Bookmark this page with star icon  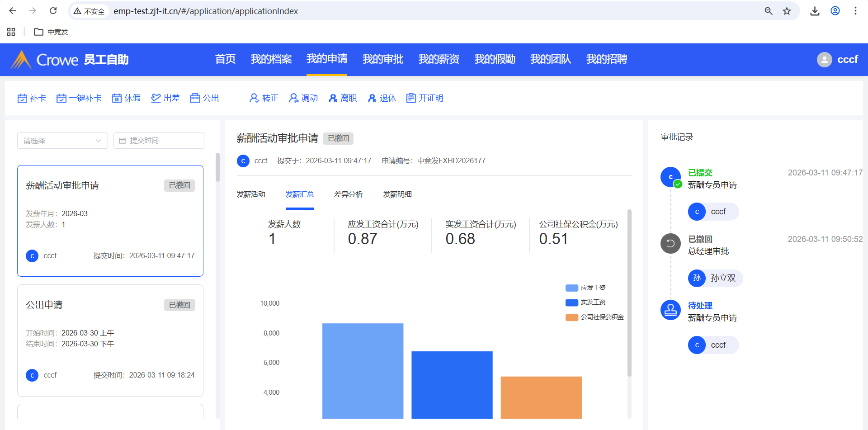coord(787,11)
